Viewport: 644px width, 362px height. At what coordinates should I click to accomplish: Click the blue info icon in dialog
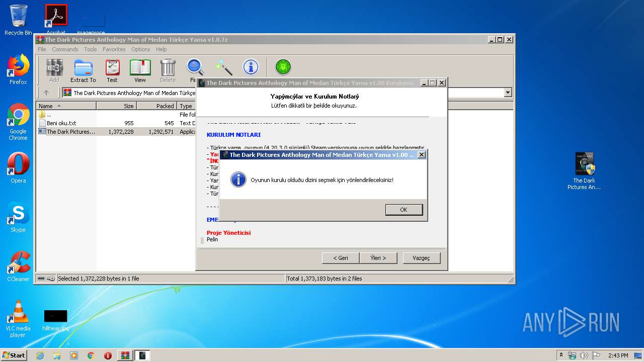pos(238,179)
